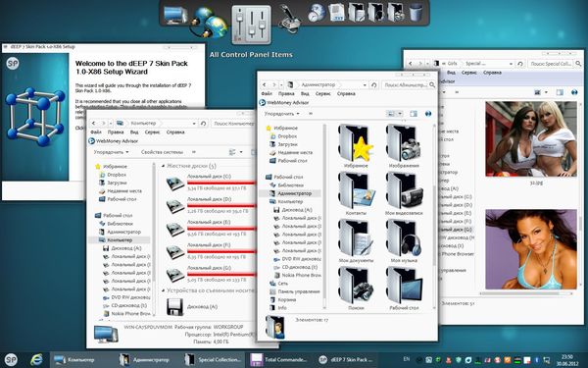Select Администратор in the navigation tree

294,193
